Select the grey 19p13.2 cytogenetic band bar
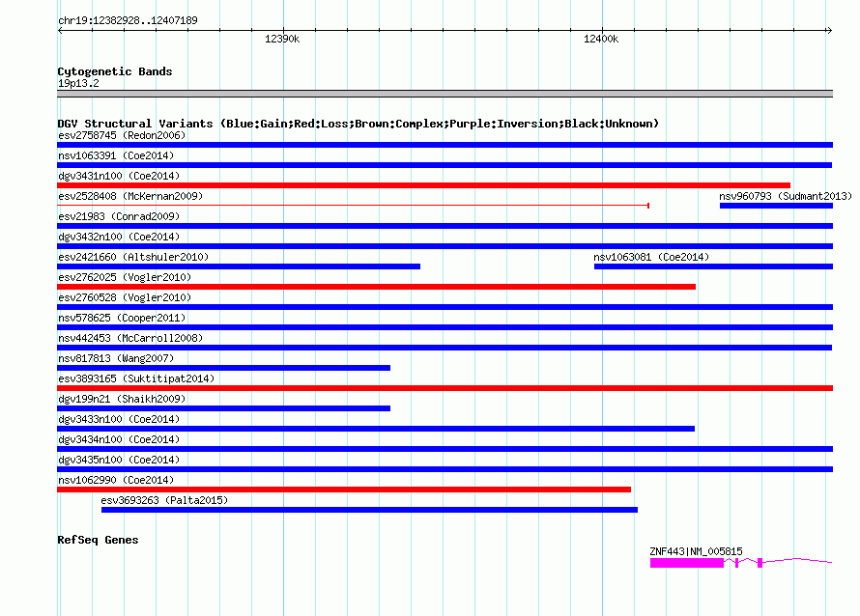 click(x=444, y=94)
